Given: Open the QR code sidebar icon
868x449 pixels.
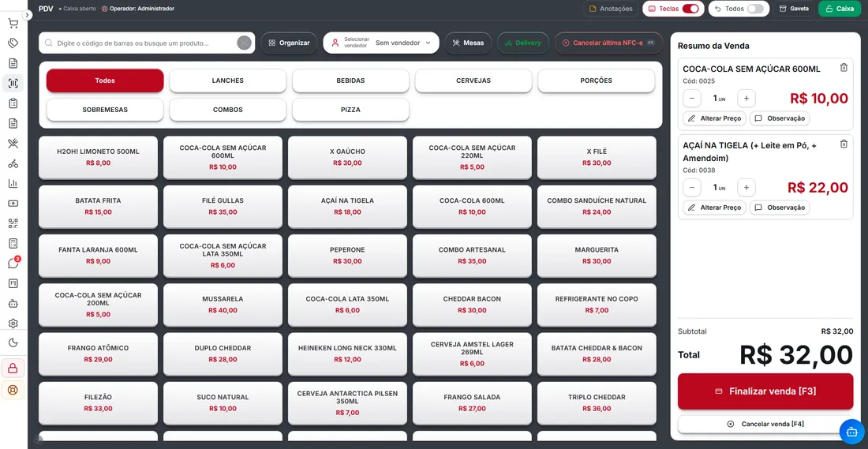Looking at the screenshot, I should click(13, 223).
